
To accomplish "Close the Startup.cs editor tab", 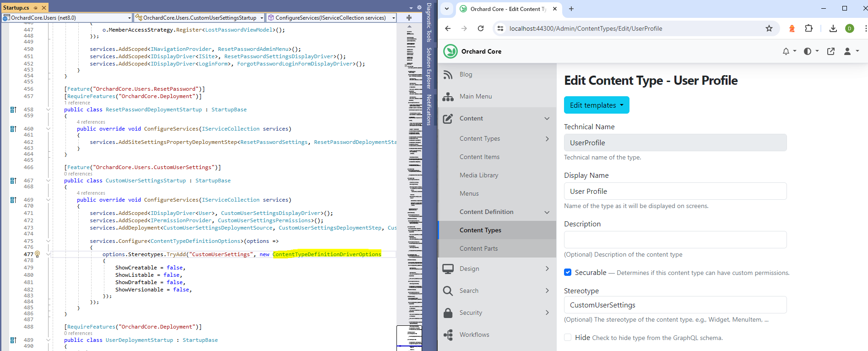I will 44,8.
